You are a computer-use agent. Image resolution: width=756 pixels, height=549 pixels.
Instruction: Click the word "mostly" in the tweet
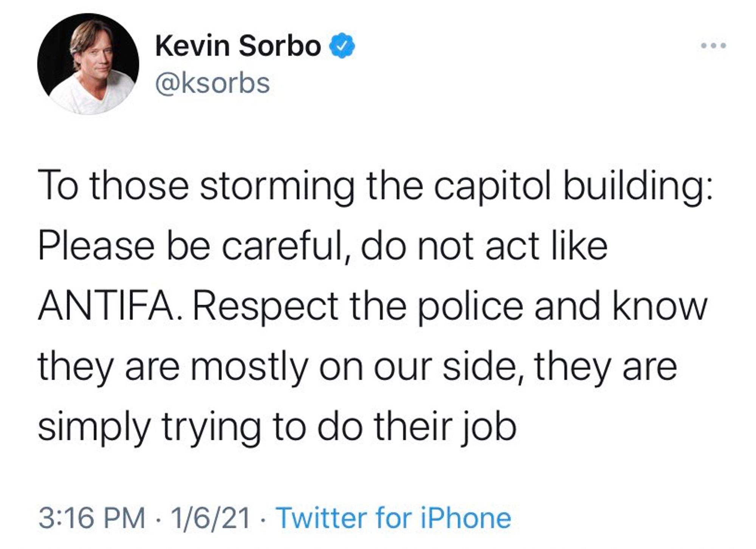[248, 367]
